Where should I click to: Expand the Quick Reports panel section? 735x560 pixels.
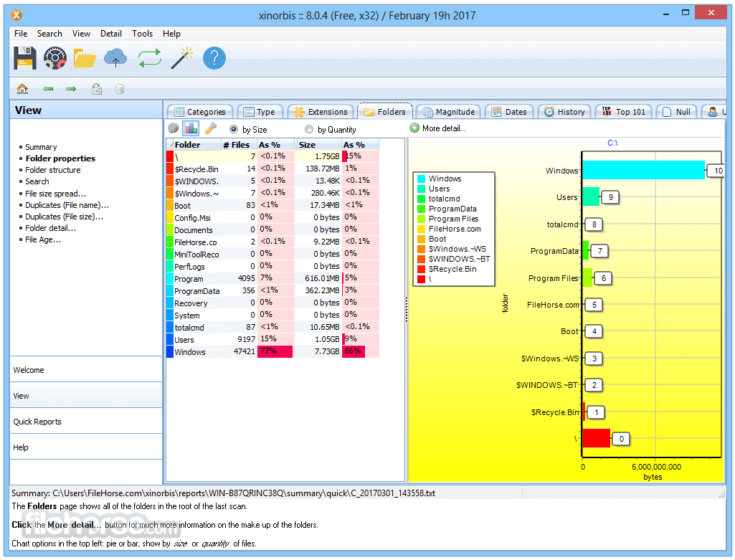[x=37, y=422]
